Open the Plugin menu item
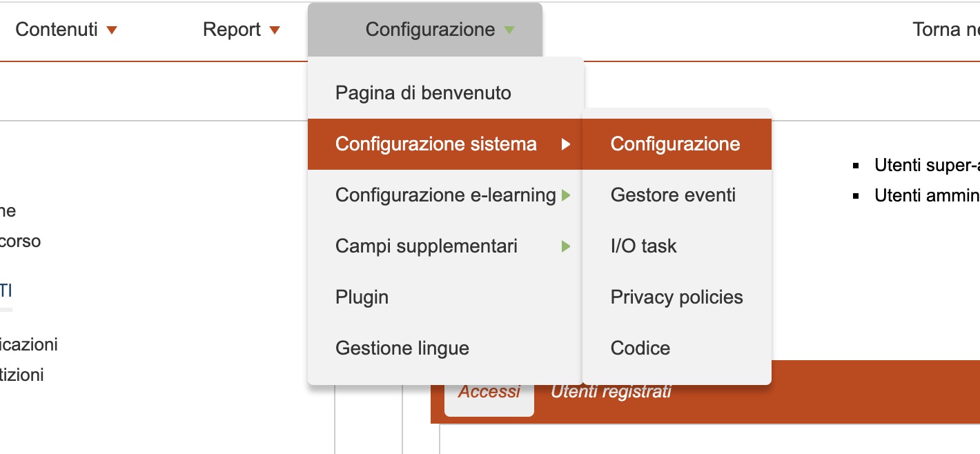Viewport: 980px width, 454px height. point(362,297)
